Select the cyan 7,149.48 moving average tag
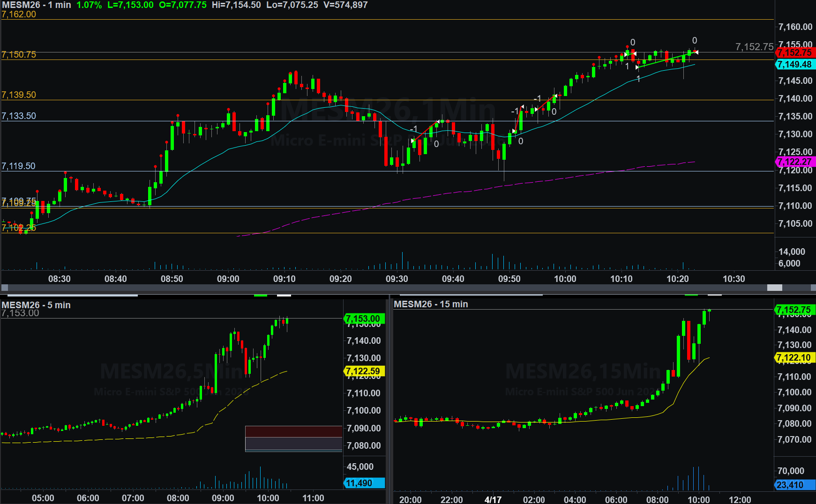 (x=795, y=65)
